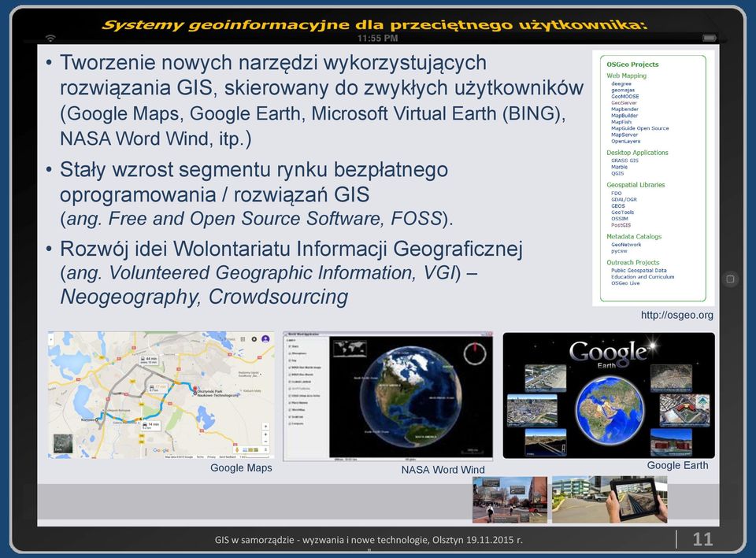Open the Desktop Applications category
The width and height of the screenshot is (756, 558).
[x=637, y=153]
